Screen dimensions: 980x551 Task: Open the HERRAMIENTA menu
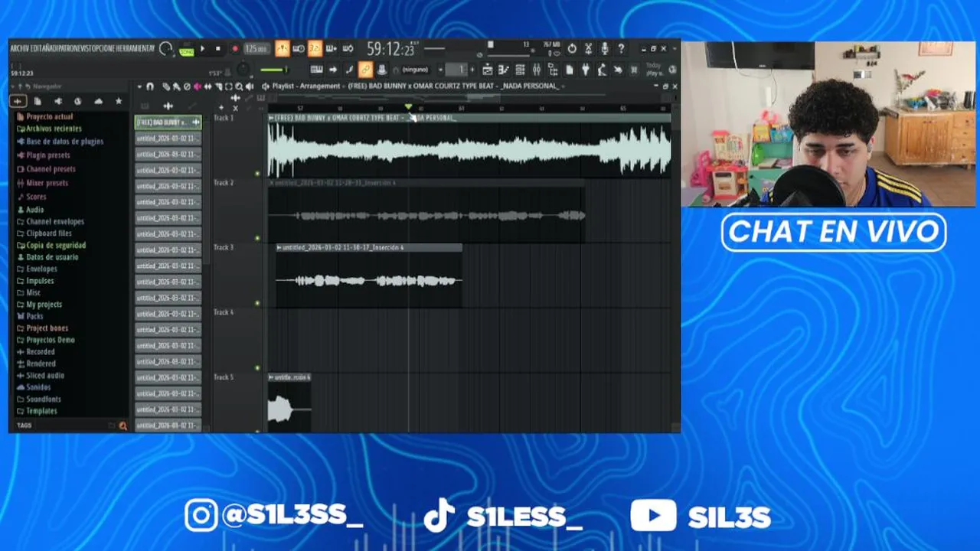[x=135, y=49]
